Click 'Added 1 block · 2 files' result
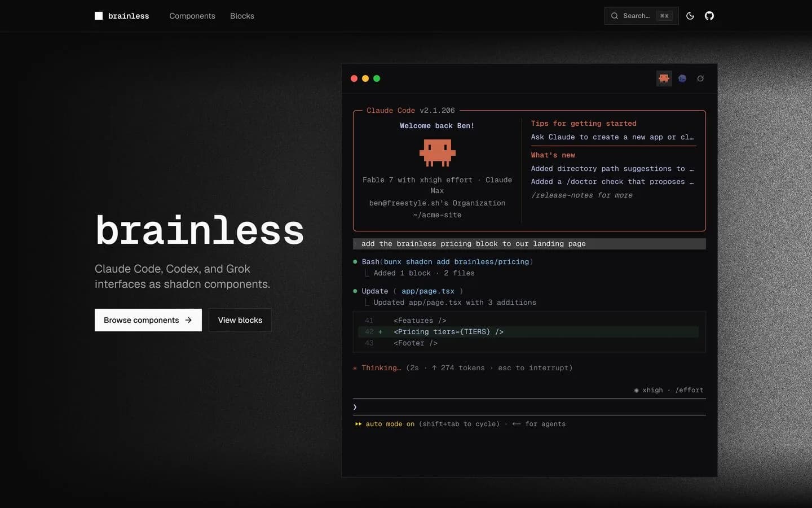The height and width of the screenshot is (508, 812). [x=424, y=273]
